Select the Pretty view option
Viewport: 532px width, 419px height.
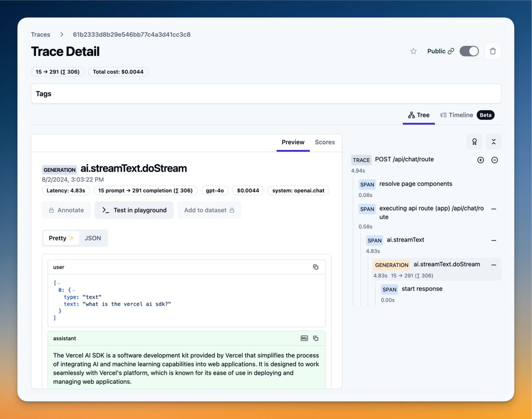(x=61, y=238)
